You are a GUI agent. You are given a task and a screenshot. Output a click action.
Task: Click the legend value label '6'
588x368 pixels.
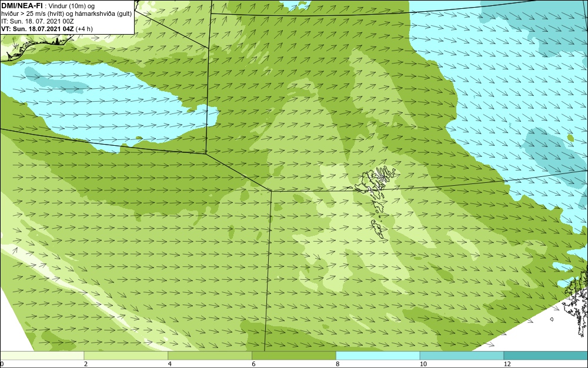(254, 364)
